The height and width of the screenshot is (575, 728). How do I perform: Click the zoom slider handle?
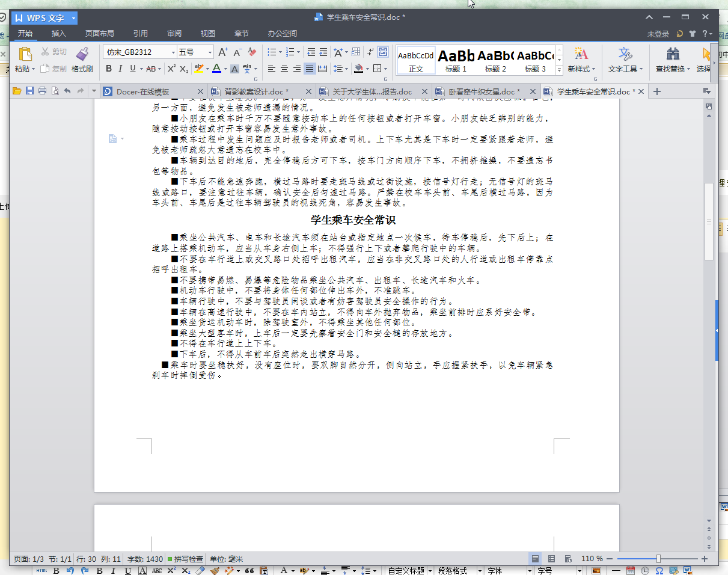[x=659, y=559]
